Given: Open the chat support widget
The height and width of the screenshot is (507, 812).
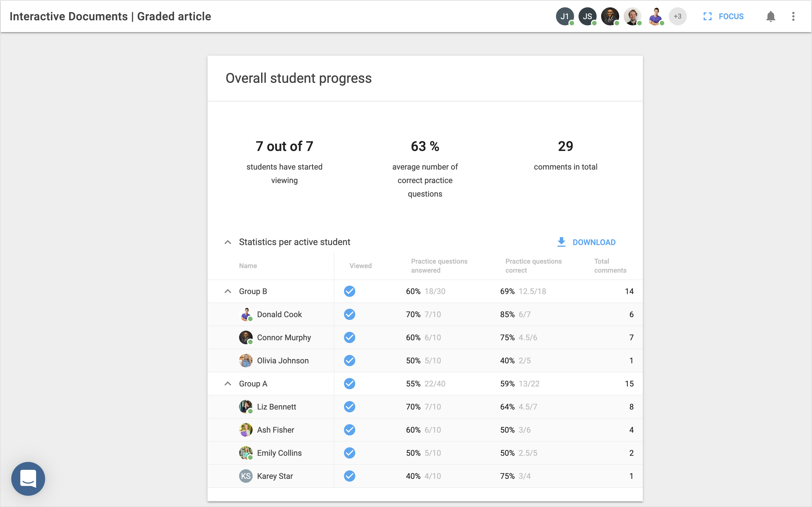Looking at the screenshot, I should [x=28, y=479].
